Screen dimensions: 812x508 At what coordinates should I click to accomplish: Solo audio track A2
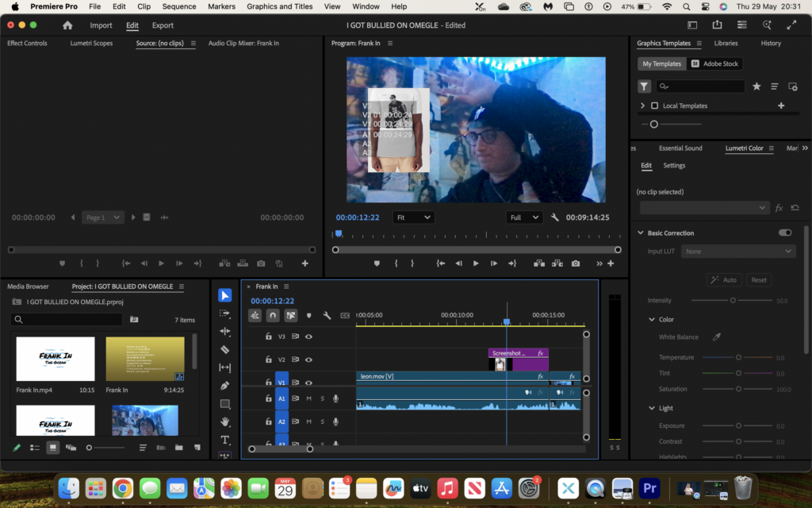pos(322,422)
